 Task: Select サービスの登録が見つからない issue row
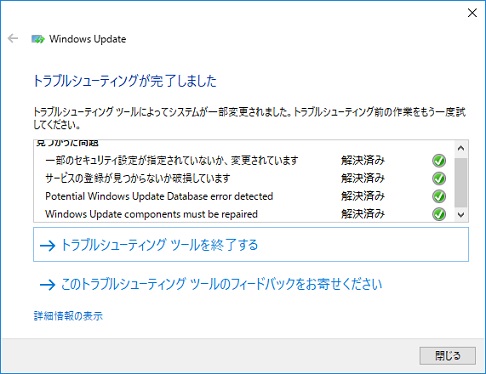click(138, 178)
